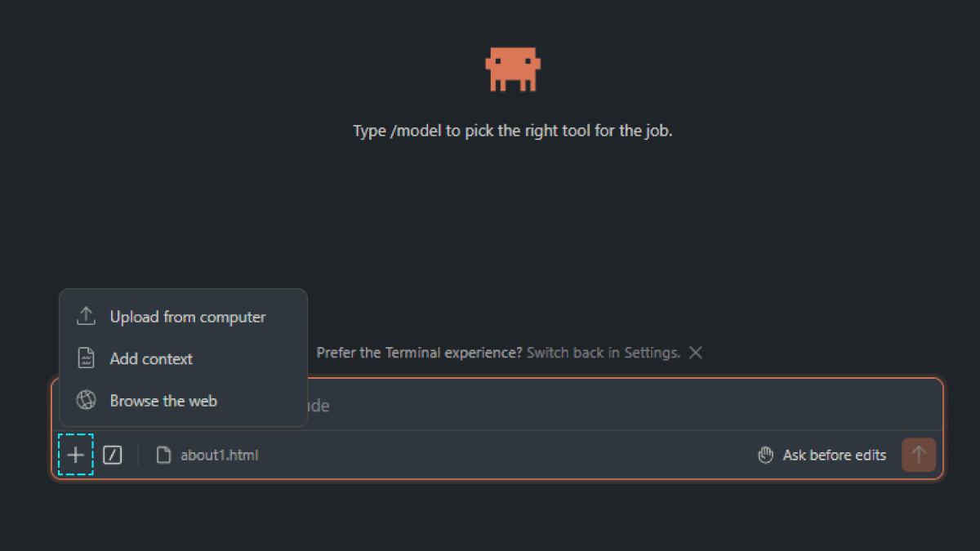Viewport: 980px width, 551px height.
Task: Click the orange pixel mascot logo
Action: pyautogui.click(x=513, y=69)
